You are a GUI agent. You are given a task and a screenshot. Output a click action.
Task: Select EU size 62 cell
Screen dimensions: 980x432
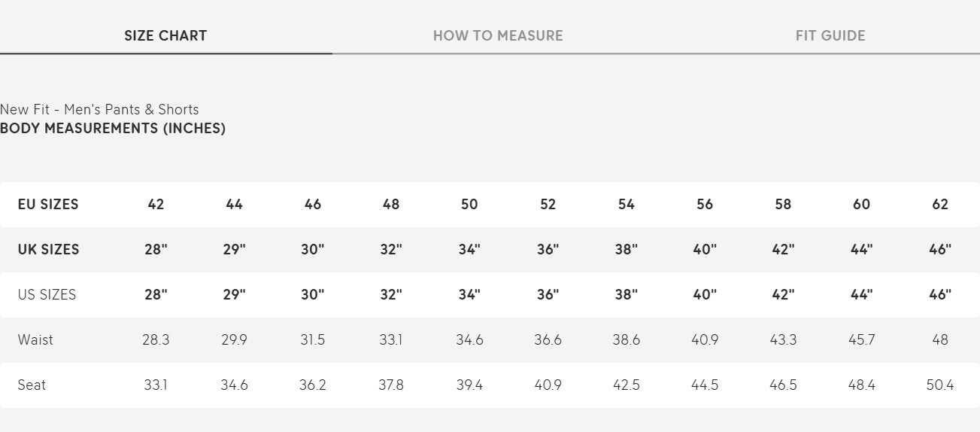point(940,204)
